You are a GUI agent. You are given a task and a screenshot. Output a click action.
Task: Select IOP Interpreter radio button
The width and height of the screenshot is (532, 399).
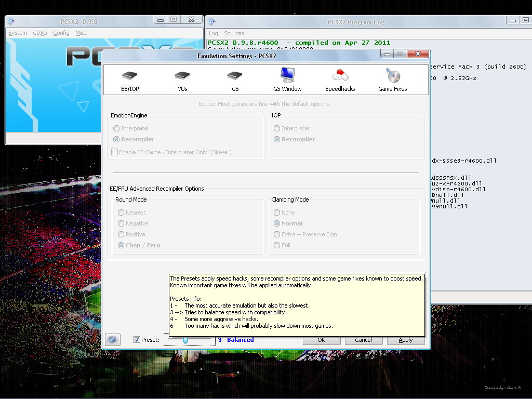coord(277,128)
